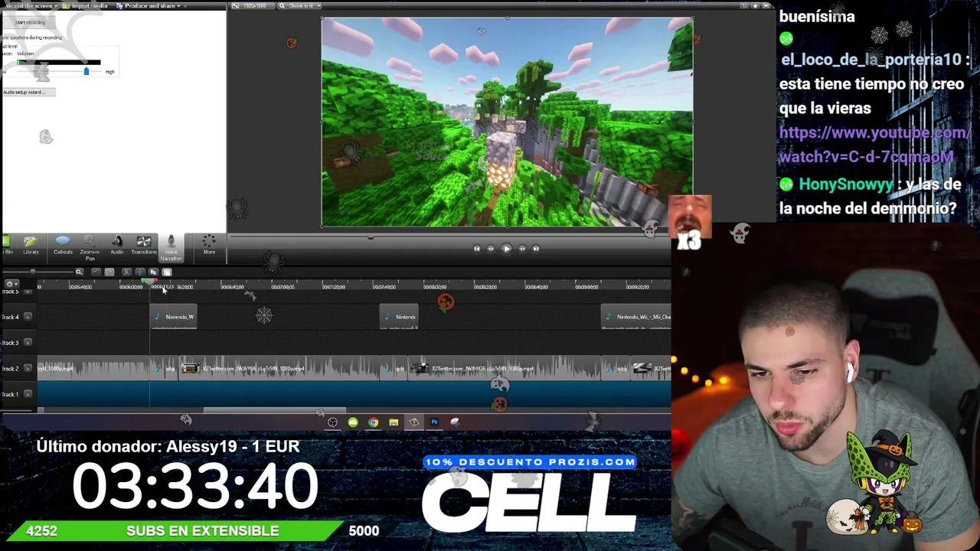The image size is (980, 551).
Task: Open the timeline settings gear dropdown
Action: [x=11, y=284]
